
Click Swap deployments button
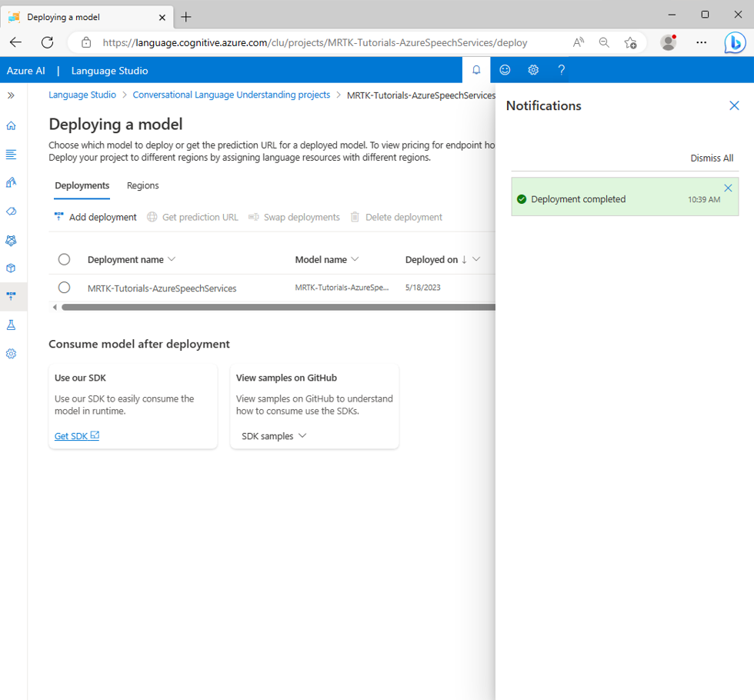294,217
